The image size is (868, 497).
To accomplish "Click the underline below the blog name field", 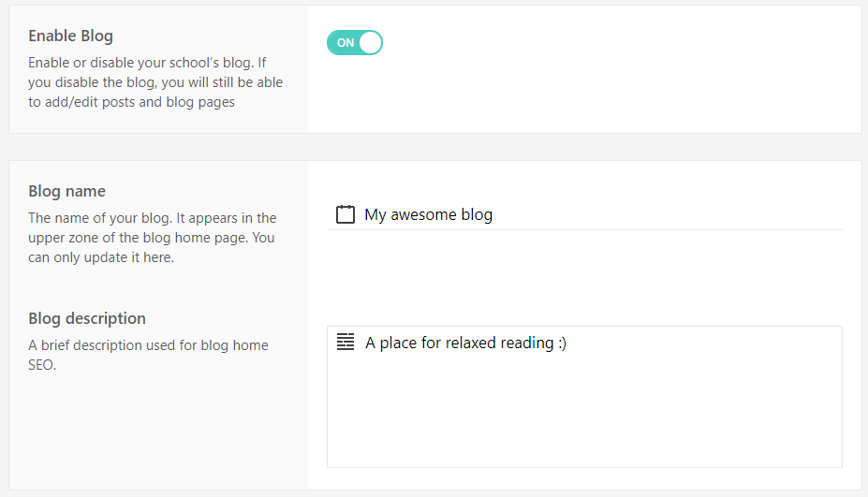I will pos(584,229).
